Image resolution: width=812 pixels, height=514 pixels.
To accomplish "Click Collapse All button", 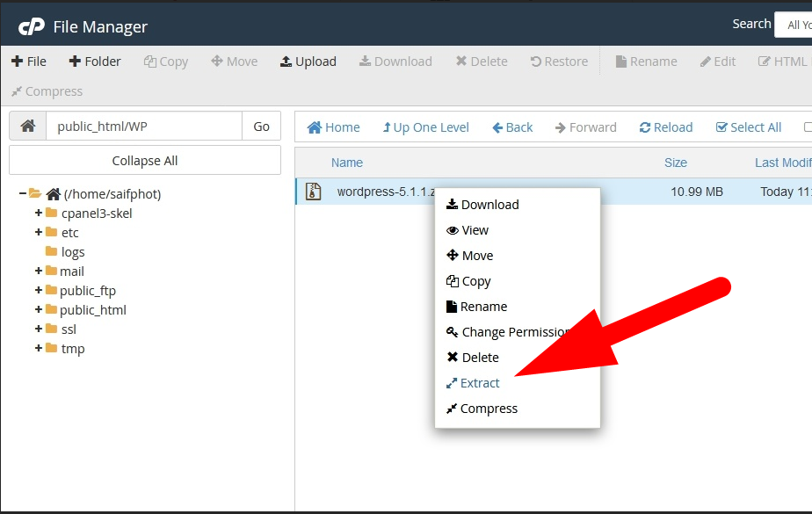I will 145,161.
